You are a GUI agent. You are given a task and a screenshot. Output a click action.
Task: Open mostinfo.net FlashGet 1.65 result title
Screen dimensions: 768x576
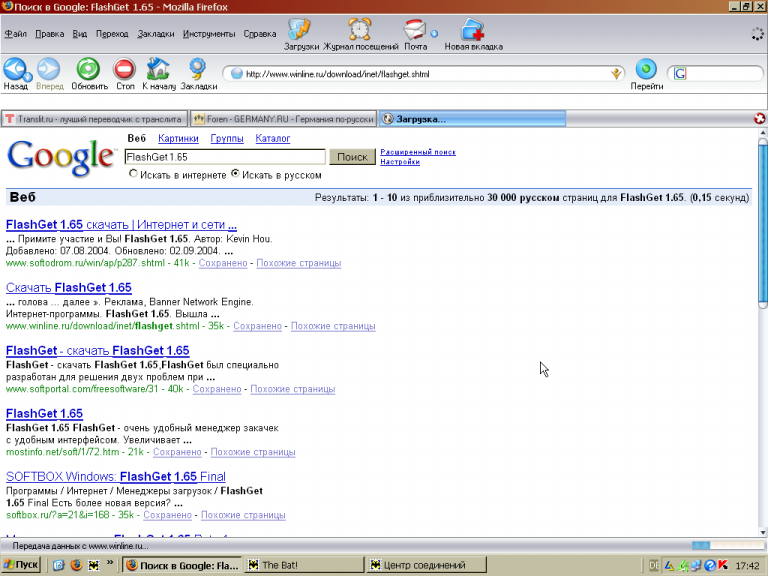pyautogui.click(x=44, y=413)
